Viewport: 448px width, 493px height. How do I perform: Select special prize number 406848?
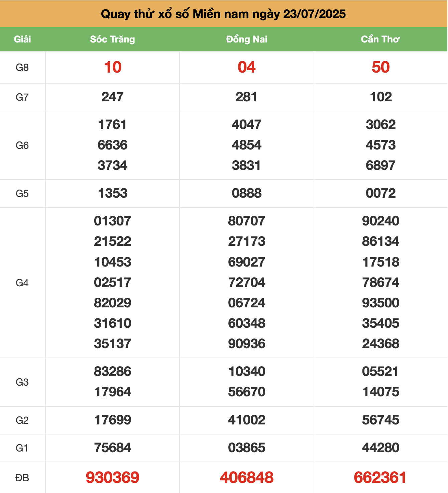pos(246,477)
